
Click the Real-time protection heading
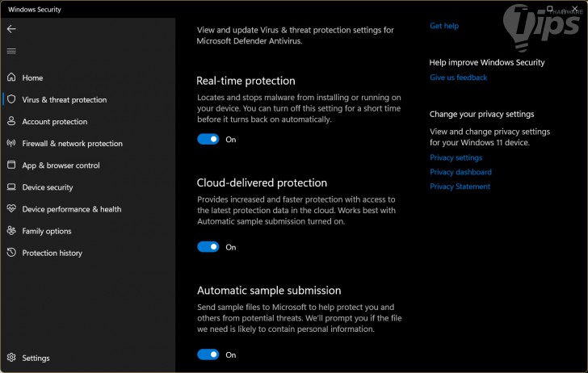246,81
